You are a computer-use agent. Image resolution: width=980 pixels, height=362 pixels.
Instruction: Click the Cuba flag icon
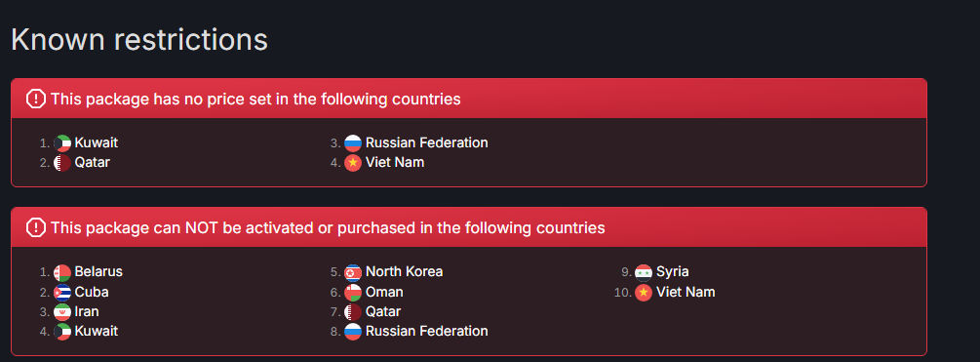tap(62, 292)
